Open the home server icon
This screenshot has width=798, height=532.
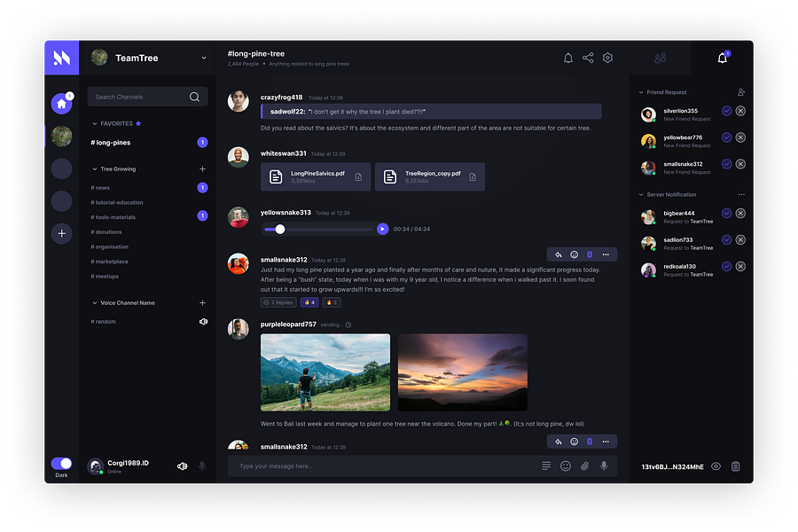(61, 104)
